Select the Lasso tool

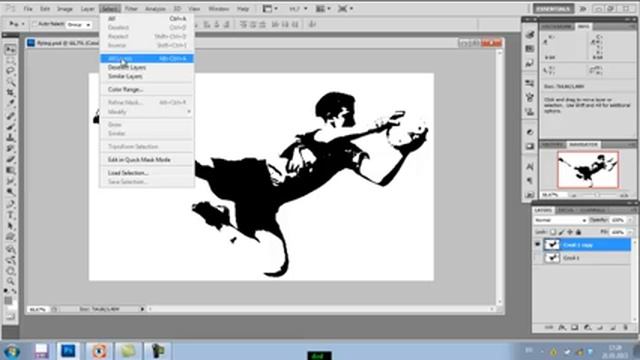click(10, 71)
